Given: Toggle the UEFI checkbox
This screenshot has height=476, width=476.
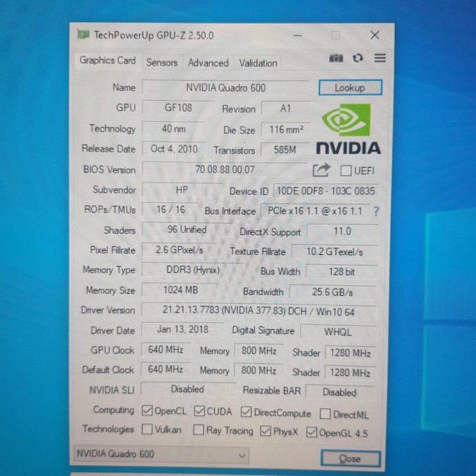Looking at the screenshot, I should 345,171.
